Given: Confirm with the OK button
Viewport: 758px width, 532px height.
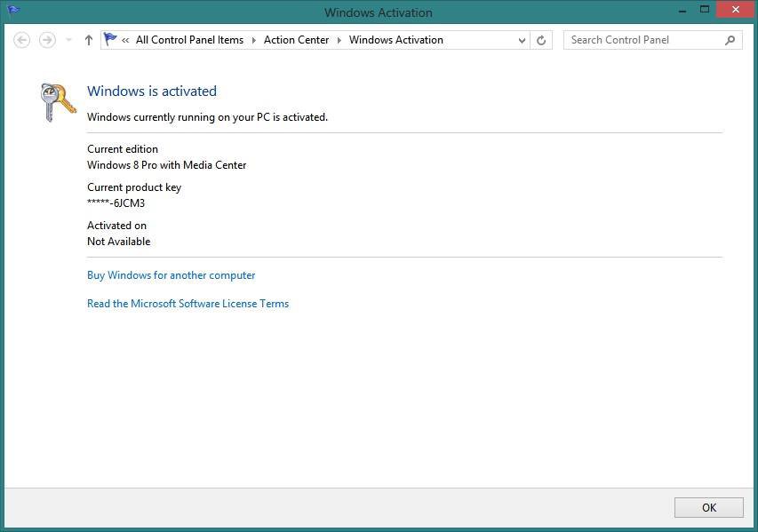Looking at the screenshot, I should tap(709, 507).
